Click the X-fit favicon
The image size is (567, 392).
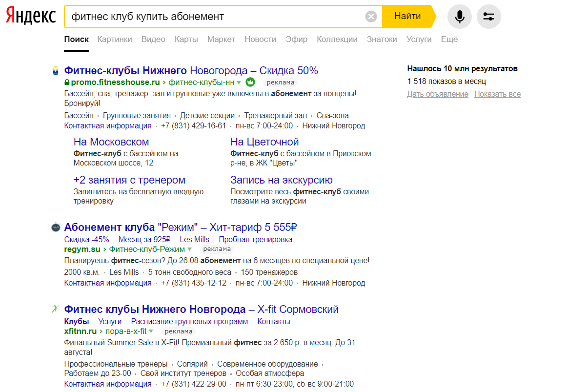point(55,309)
